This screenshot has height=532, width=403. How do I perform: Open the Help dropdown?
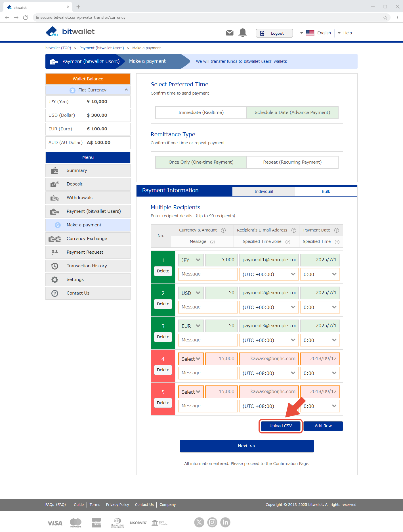coord(345,33)
